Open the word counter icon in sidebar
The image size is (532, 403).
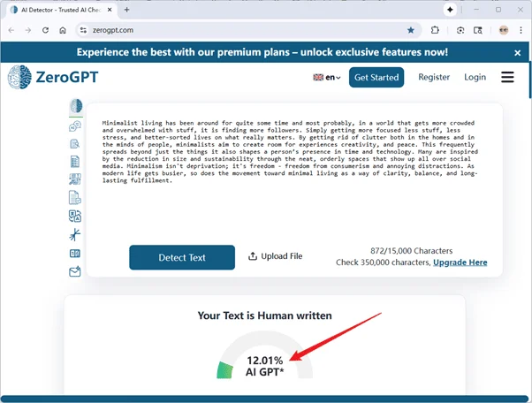(x=75, y=254)
